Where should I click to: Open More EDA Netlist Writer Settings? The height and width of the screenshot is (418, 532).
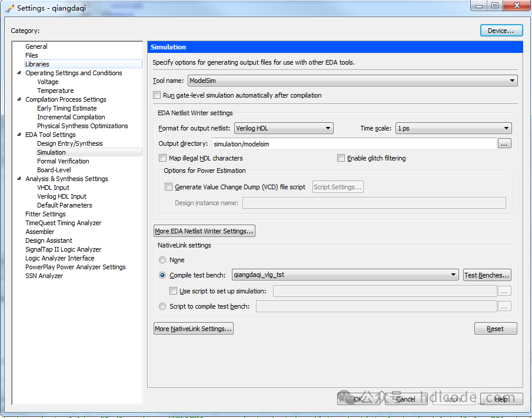[x=204, y=231]
